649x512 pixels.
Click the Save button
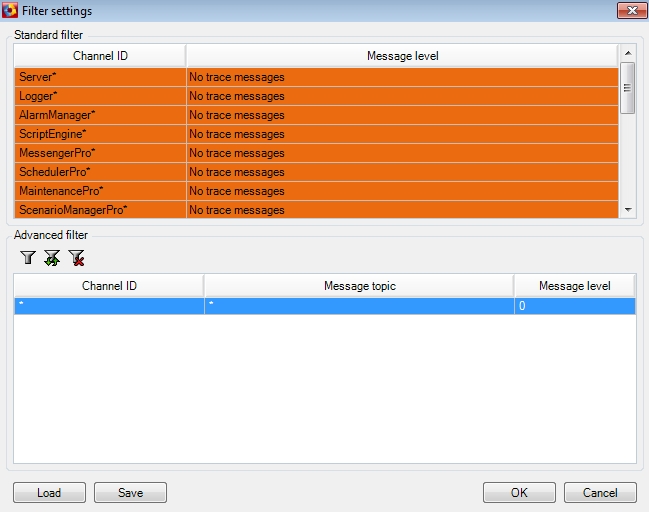[130, 493]
